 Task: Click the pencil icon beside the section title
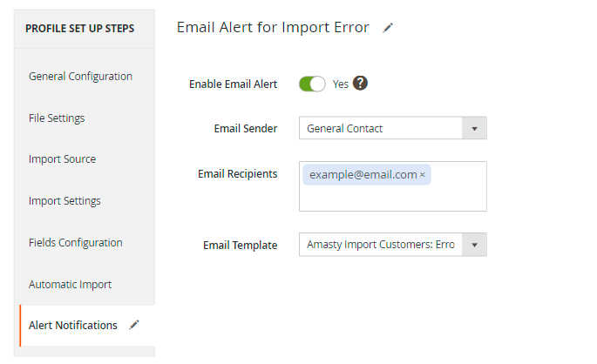(x=388, y=27)
